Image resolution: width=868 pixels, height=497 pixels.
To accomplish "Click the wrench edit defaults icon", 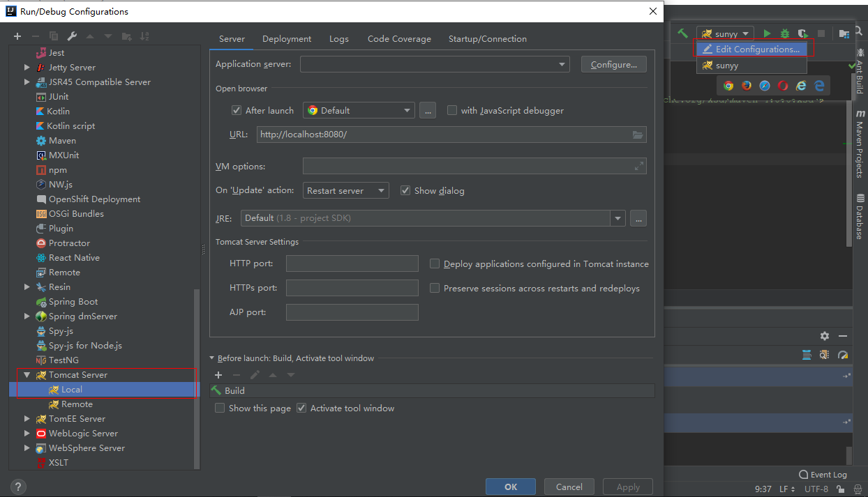I will tap(72, 36).
